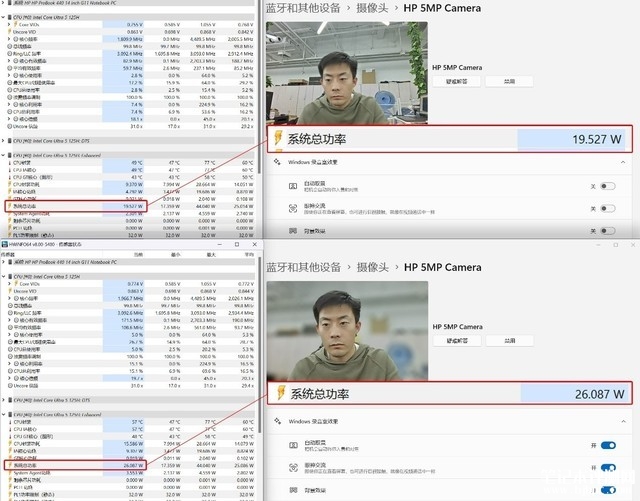Click the 最小 column header in HWiNFO64
Image resolution: width=640 pixels, height=501 pixels.
pyautogui.click(x=175, y=254)
